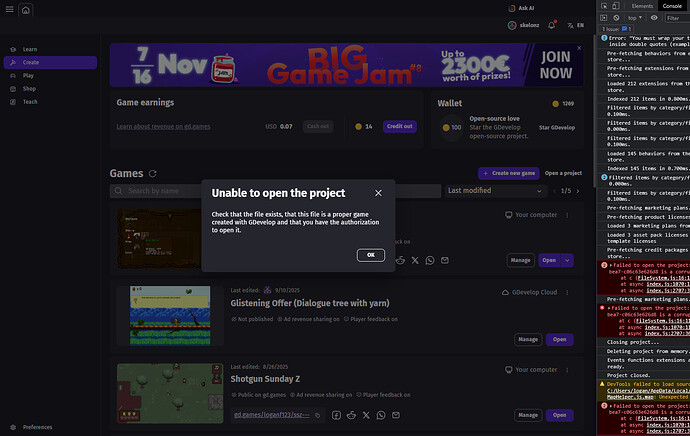Share first game card on WhatsApp
This screenshot has height=436, width=690.
coord(430,260)
